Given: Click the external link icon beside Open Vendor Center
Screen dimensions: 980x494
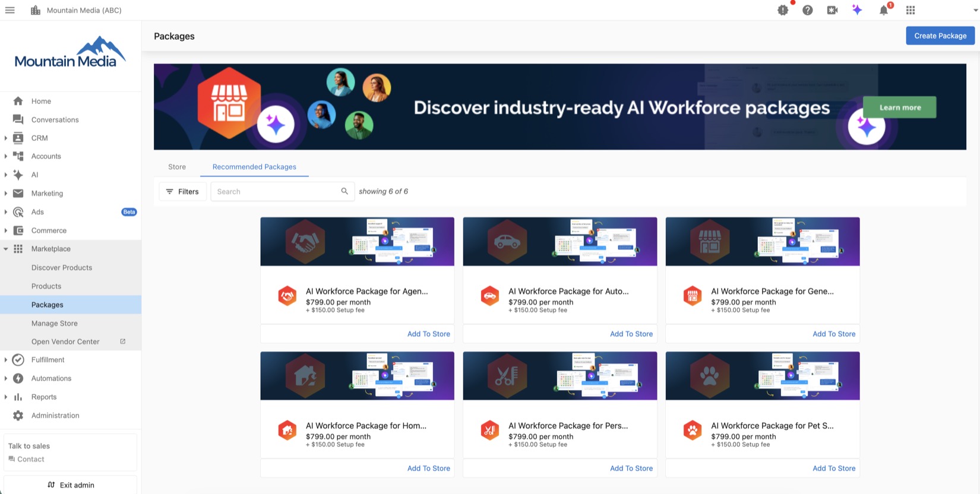Looking at the screenshot, I should pyautogui.click(x=123, y=341).
